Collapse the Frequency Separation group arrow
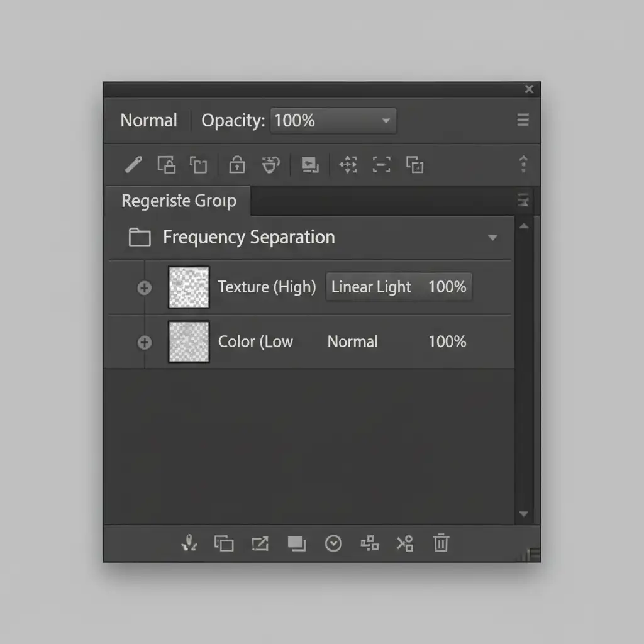This screenshot has width=644, height=644. click(492, 238)
